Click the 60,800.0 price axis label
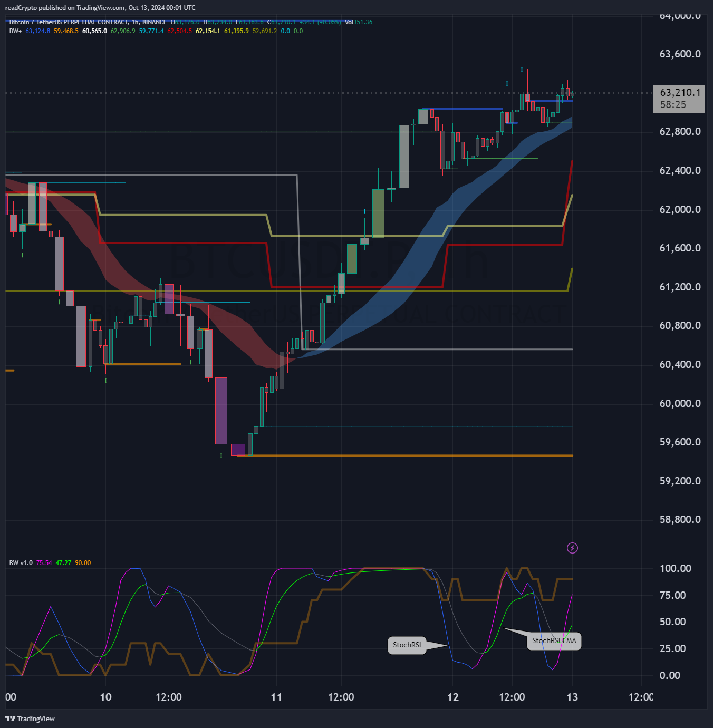This screenshot has width=713, height=728. pos(680,326)
